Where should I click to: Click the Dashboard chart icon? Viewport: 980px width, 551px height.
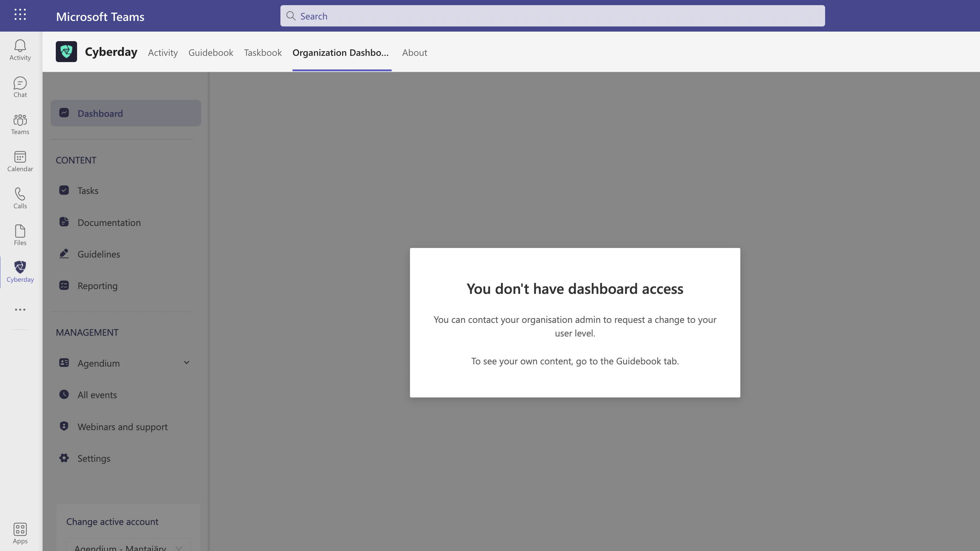pos(64,113)
